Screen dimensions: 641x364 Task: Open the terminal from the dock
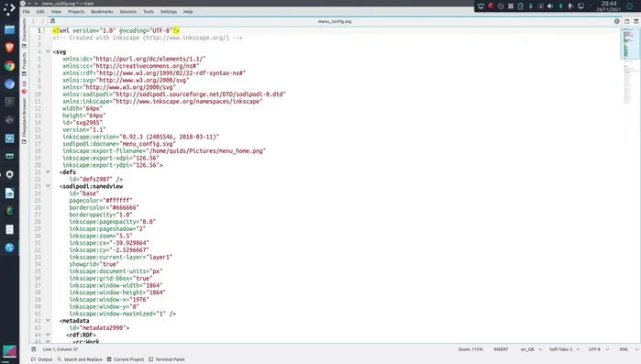click(x=9, y=102)
